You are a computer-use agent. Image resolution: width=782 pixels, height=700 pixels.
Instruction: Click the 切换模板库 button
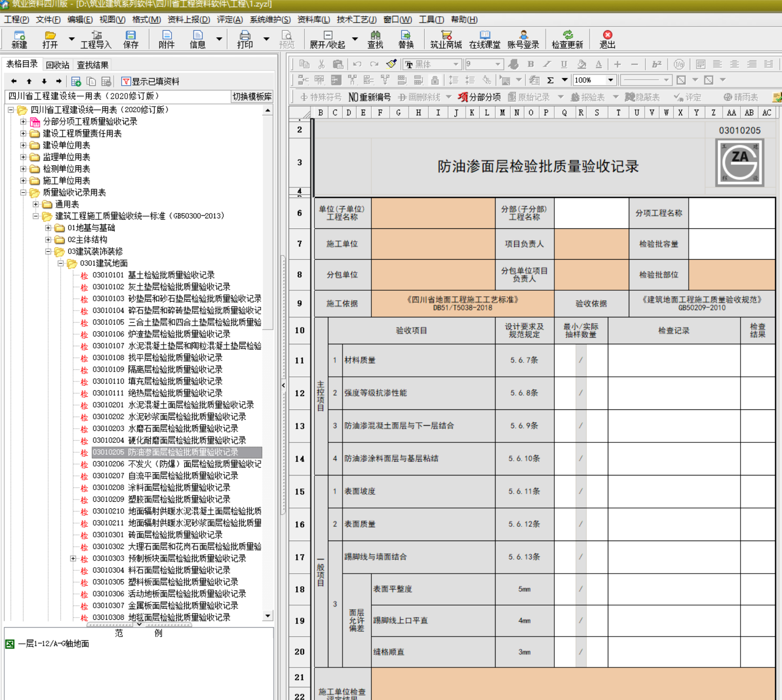point(252,97)
